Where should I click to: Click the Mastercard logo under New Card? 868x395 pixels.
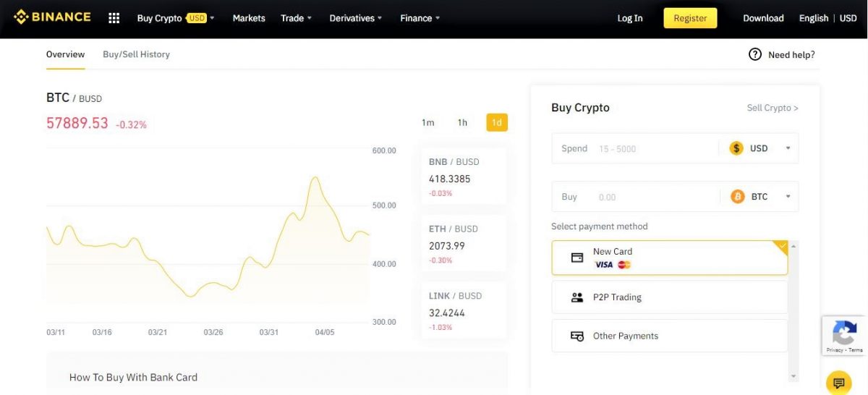pos(624,265)
